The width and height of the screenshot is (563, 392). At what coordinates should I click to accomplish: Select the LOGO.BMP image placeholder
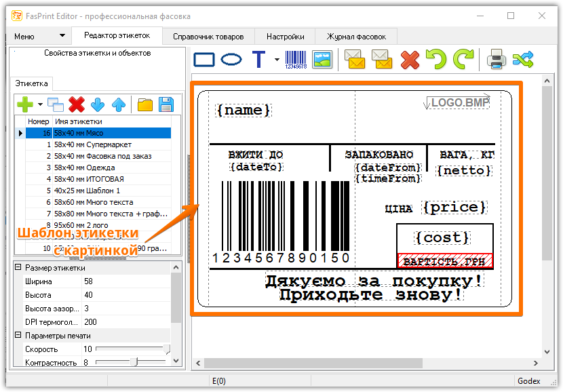click(457, 102)
